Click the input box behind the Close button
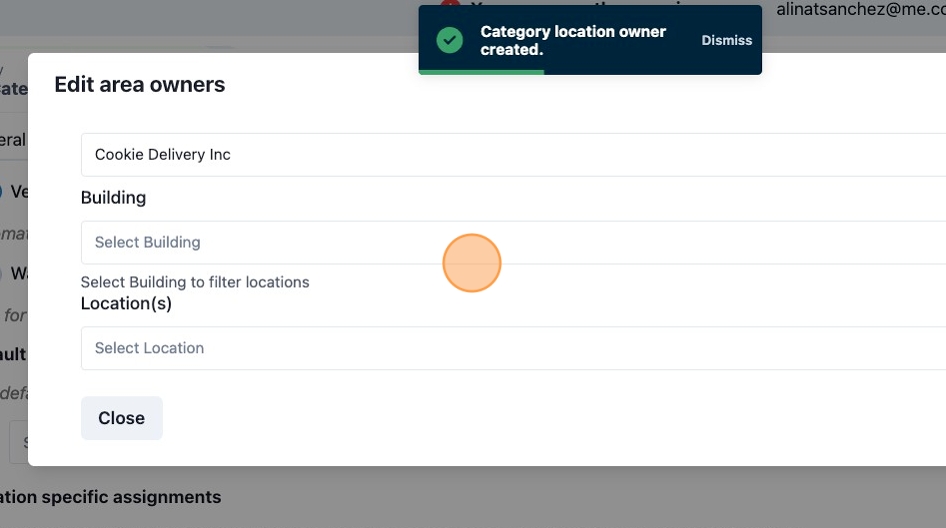The height and width of the screenshot is (528, 946). 18,442
